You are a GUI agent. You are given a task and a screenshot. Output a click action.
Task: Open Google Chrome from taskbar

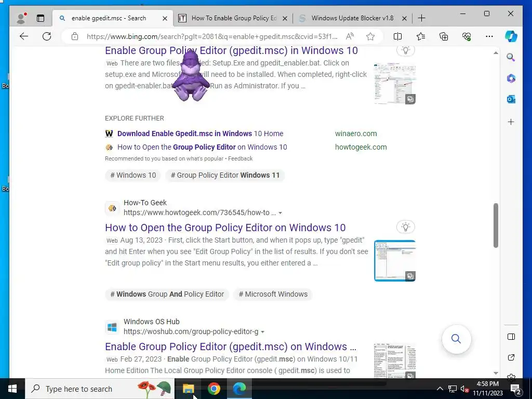pyautogui.click(x=214, y=389)
